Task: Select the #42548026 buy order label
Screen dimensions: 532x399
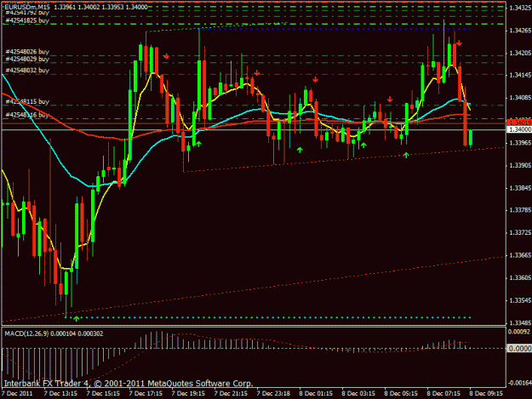Action: coord(27,52)
